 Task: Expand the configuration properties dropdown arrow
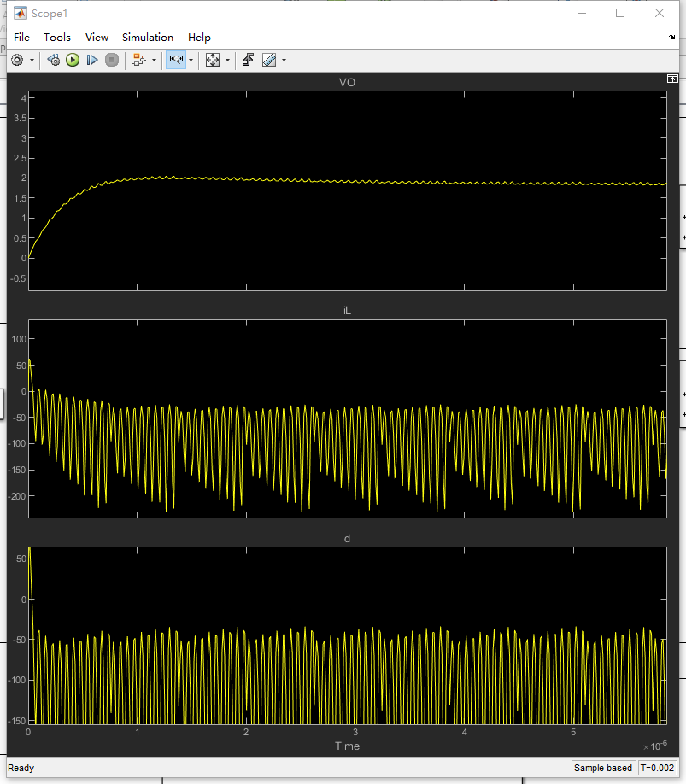pos(32,60)
